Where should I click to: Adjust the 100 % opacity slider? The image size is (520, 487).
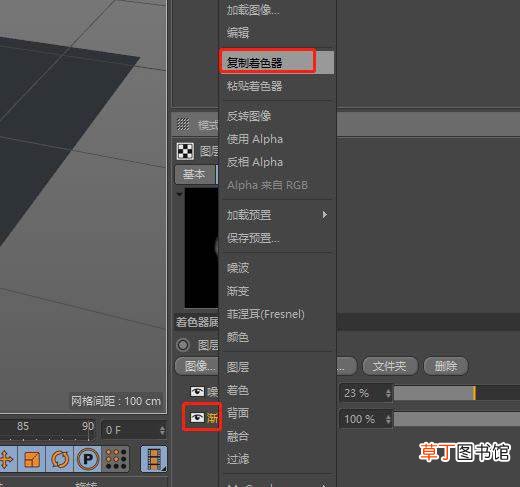click(457, 419)
